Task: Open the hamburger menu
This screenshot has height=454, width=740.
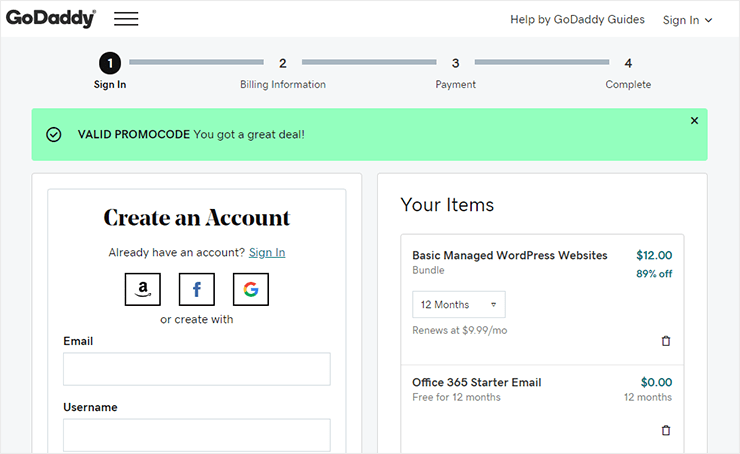Action: tap(126, 18)
